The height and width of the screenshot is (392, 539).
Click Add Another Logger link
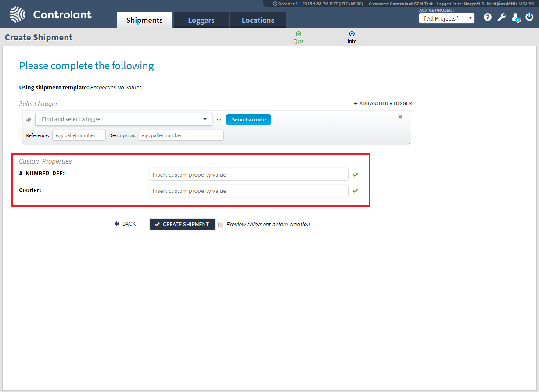pos(383,104)
